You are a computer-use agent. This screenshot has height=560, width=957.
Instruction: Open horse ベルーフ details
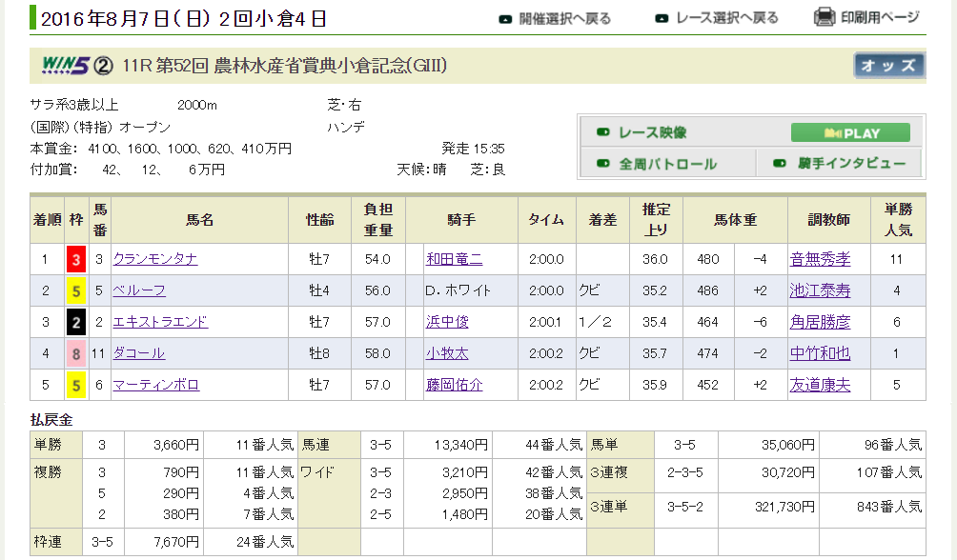[139, 291]
